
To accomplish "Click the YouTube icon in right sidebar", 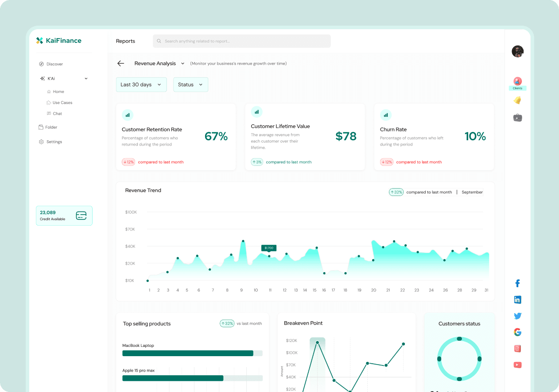I will tap(517, 365).
